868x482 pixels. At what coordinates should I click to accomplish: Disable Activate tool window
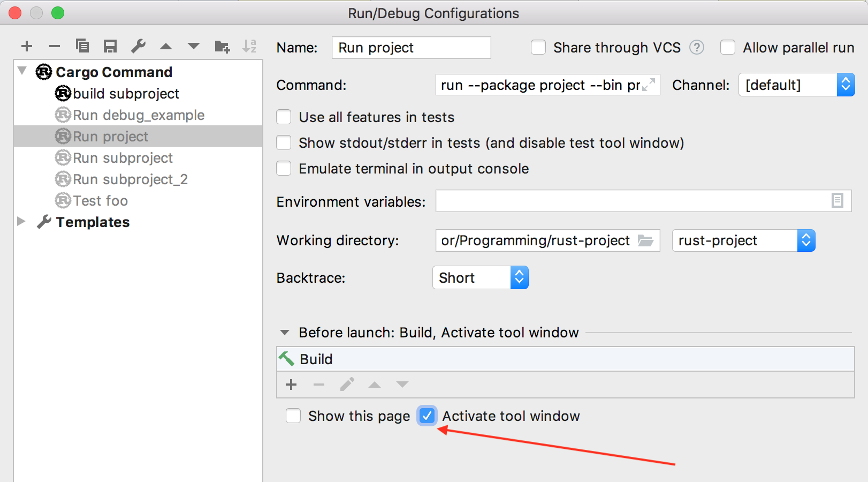click(427, 416)
